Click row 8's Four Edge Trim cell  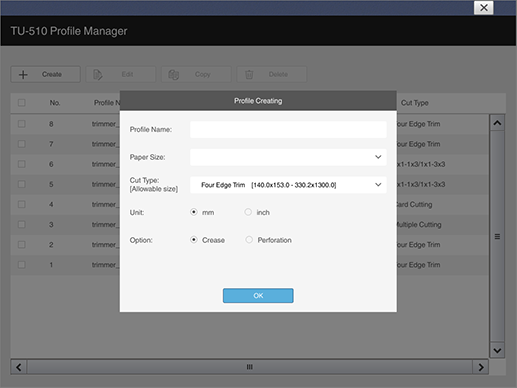(x=418, y=124)
